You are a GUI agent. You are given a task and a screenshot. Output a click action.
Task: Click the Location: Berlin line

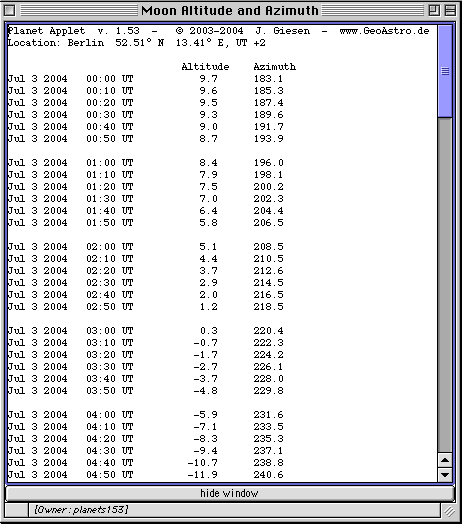pyautogui.click(x=136, y=43)
